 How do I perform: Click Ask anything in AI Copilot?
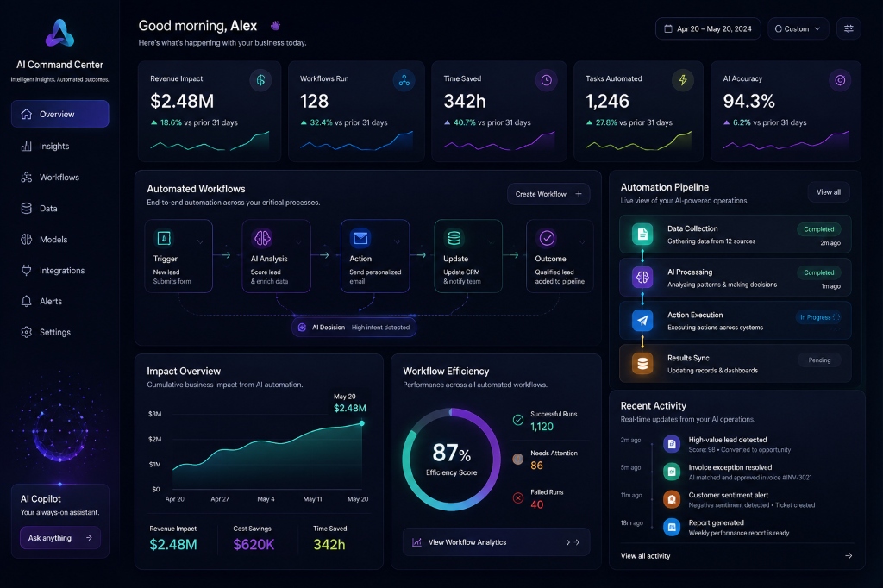tap(60, 538)
